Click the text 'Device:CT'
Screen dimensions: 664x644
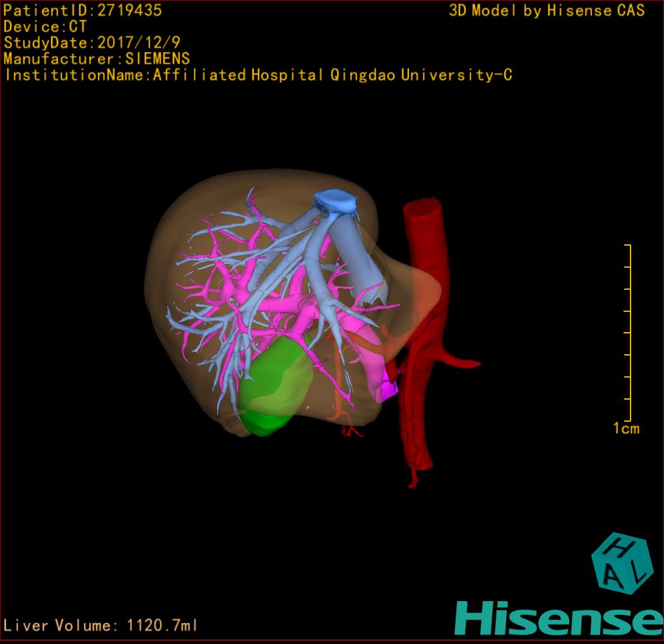45,27
